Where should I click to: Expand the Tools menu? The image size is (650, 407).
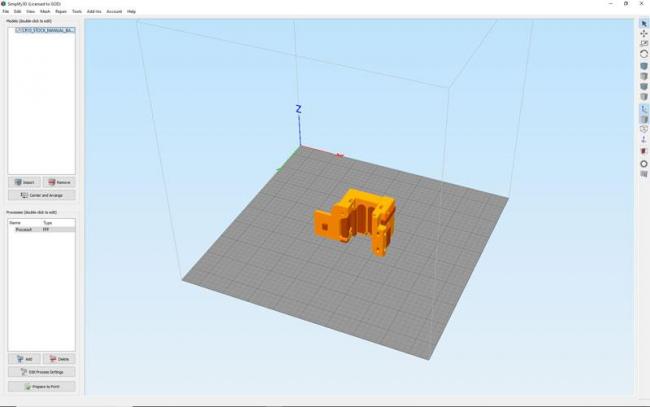pyautogui.click(x=77, y=11)
